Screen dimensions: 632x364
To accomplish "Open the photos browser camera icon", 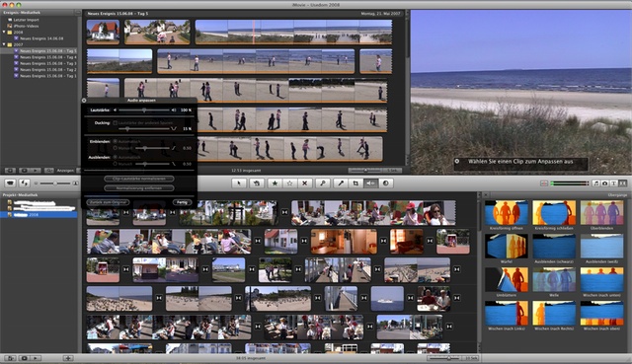I will click(x=605, y=183).
